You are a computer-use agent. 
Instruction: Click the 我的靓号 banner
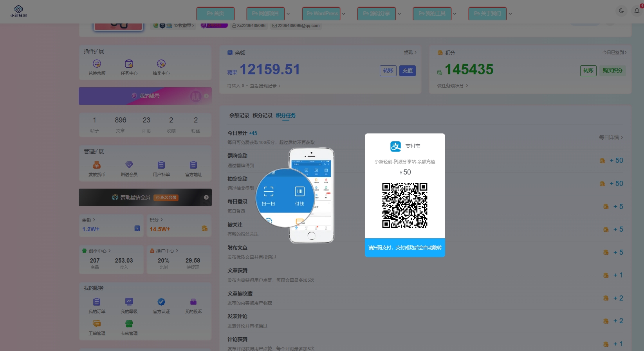(x=145, y=96)
